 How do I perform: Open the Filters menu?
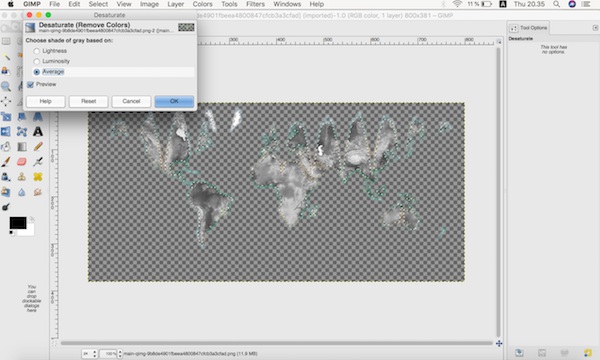tap(255, 4)
